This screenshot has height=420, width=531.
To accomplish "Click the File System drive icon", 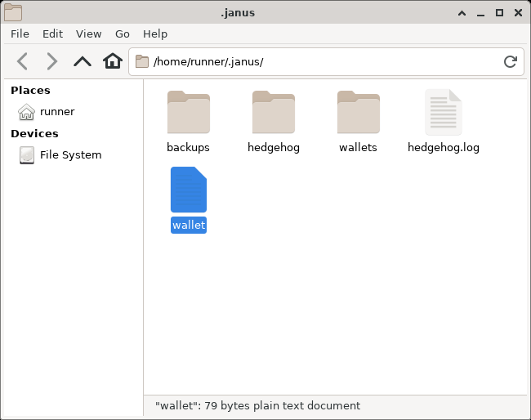I will click(x=27, y=155).
